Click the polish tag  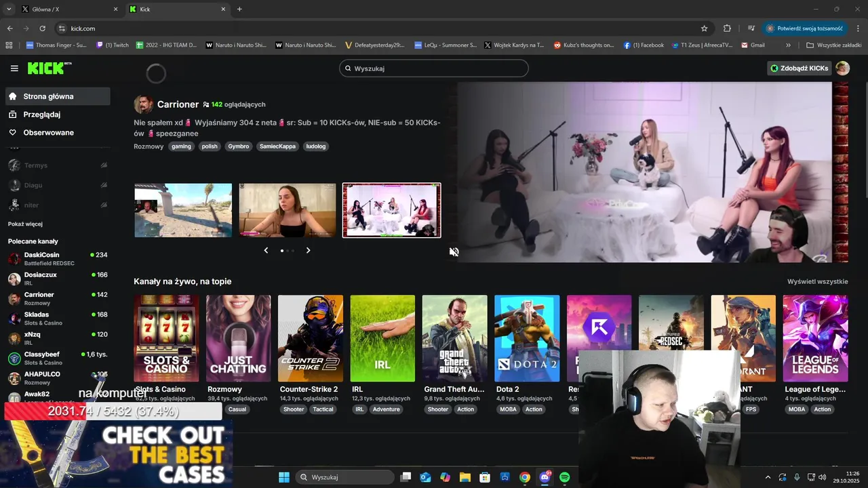210,146
